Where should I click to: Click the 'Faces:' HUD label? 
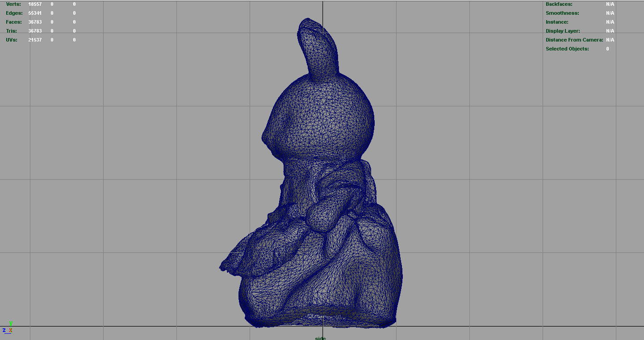click(x=14, y=22)
